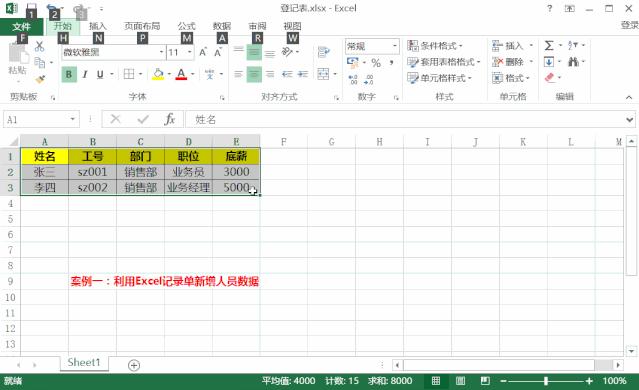Click the Wrap Text icon

pos(324,52)
